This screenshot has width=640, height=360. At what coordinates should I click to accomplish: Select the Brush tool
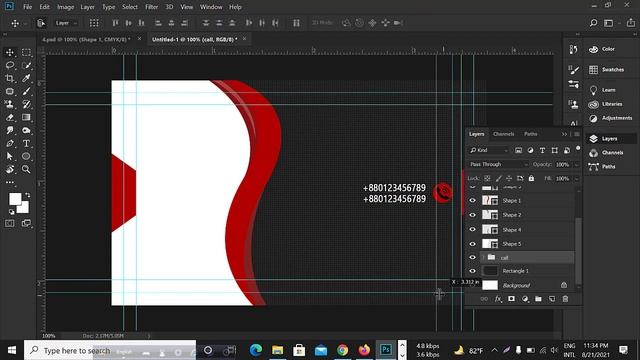26,91
